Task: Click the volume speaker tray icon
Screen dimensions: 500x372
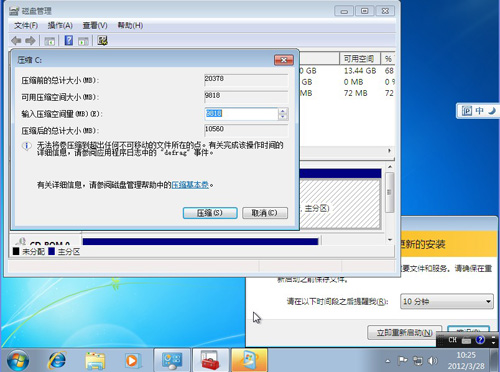Action: pyautogui.click(x=432, y=361)
